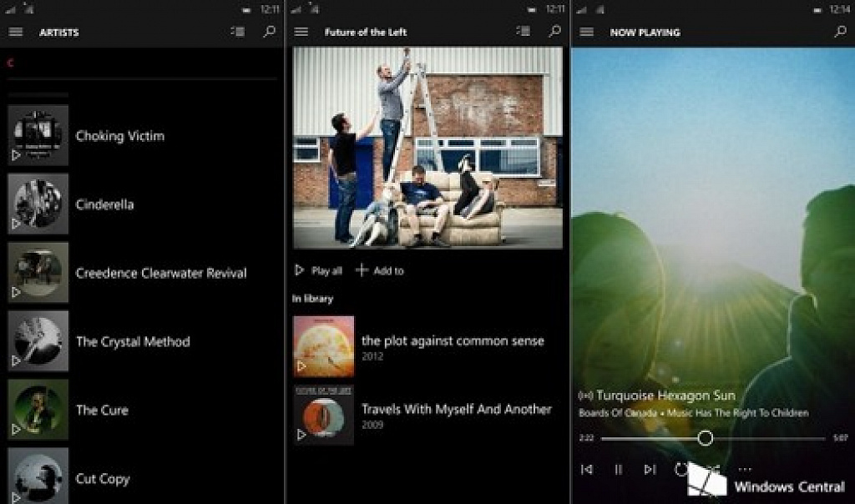Play the plot against common sense album icon
This screenshot has width=855, height=504.
pos(301,366)
